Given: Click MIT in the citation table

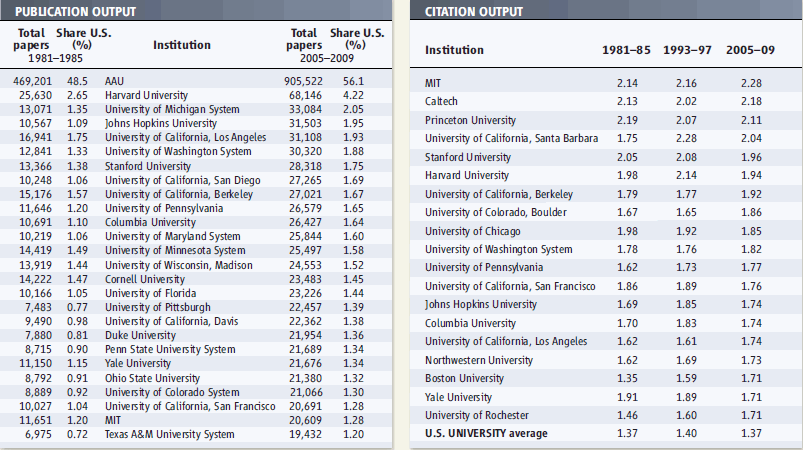Looking at the screenshot, I should [433, 83].
